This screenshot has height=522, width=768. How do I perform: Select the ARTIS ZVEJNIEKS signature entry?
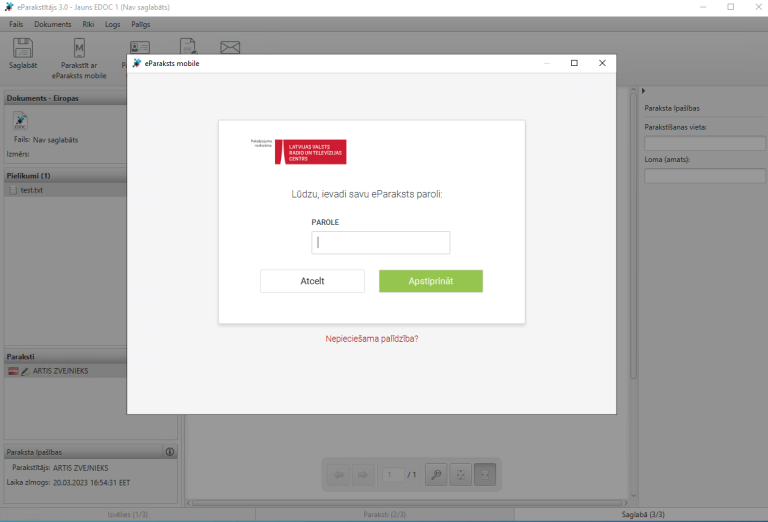pyautogui.click(x=62, y=371)
